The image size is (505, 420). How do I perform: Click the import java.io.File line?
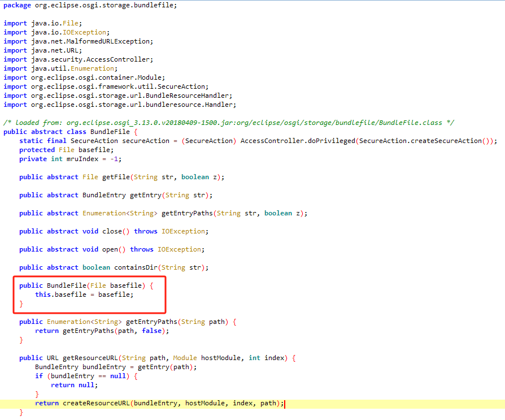click(x=42, y=23)
